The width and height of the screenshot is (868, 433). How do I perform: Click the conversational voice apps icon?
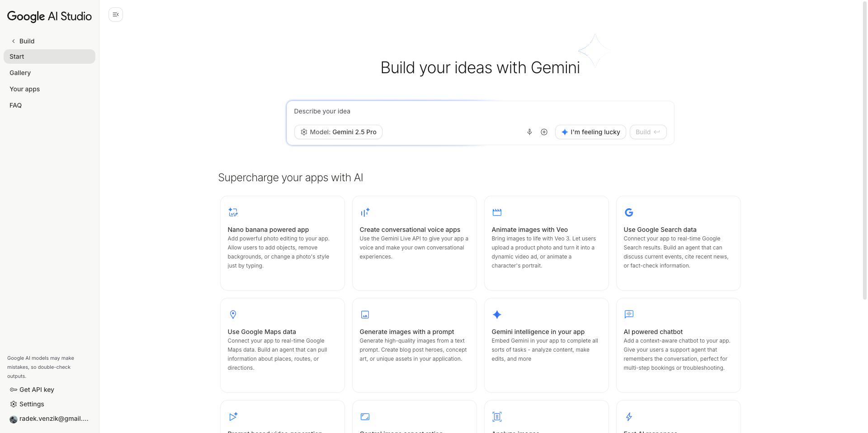point(365,212)
